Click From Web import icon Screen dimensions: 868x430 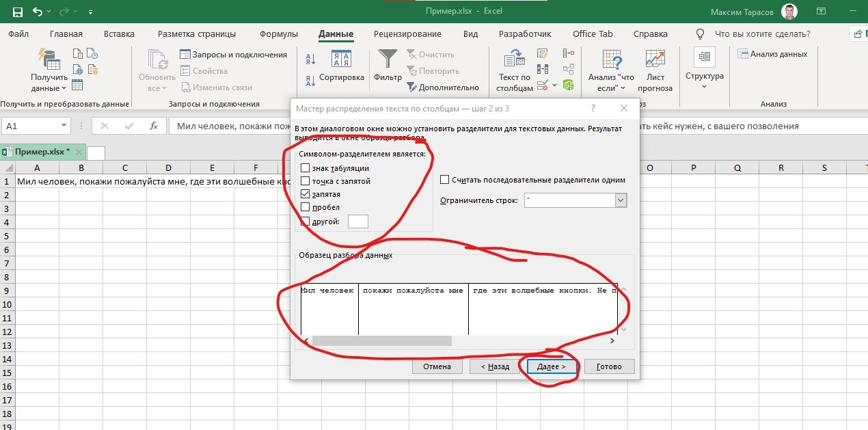tap(77, 69)
